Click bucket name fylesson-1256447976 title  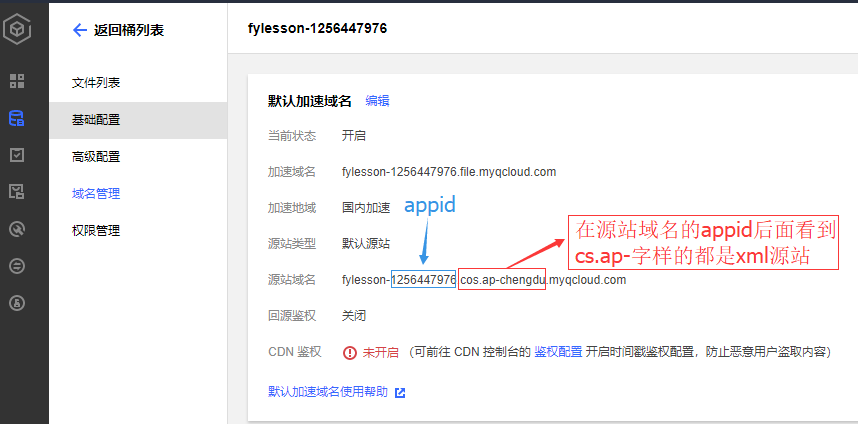coord(317,28)
